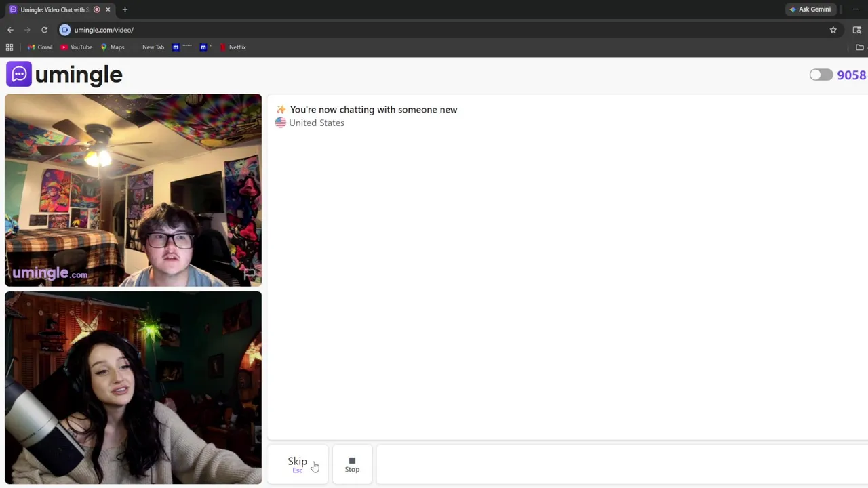Open a new browser tab
This screenshot has width=868, height=488.
point(125,9)
